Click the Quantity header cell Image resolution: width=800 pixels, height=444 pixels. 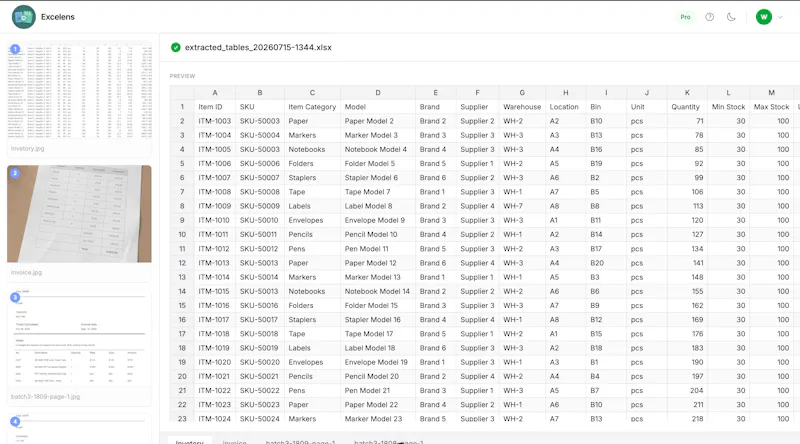pyautogui.click(x=687, y=107)
